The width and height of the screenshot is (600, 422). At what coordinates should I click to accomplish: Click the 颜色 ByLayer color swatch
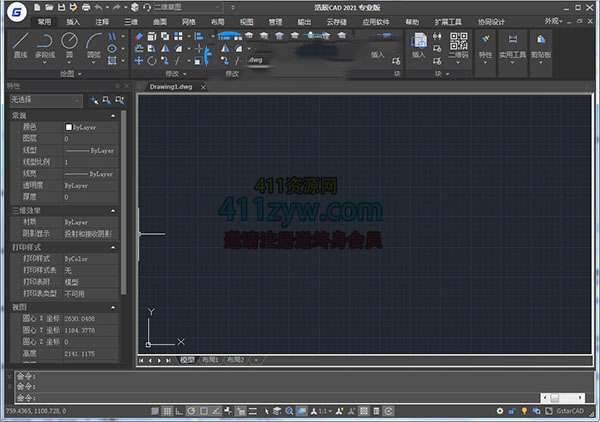tap(68, 128)
